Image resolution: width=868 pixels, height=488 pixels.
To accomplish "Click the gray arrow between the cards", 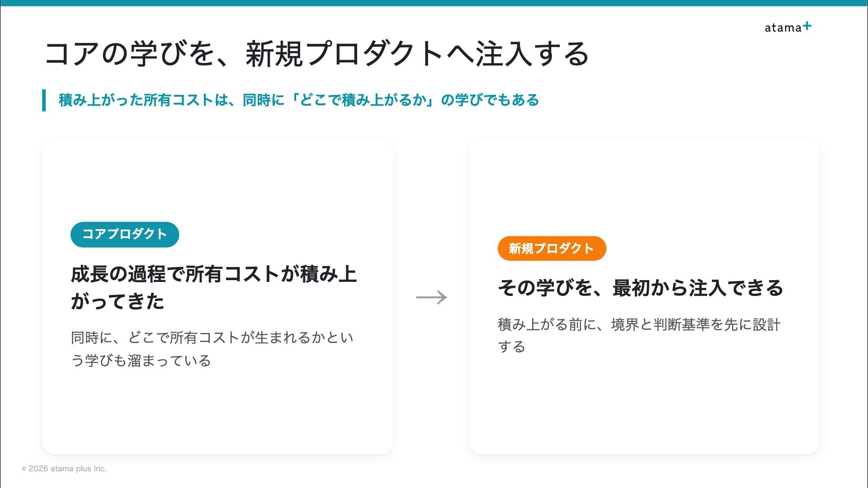I will point(431,297).
